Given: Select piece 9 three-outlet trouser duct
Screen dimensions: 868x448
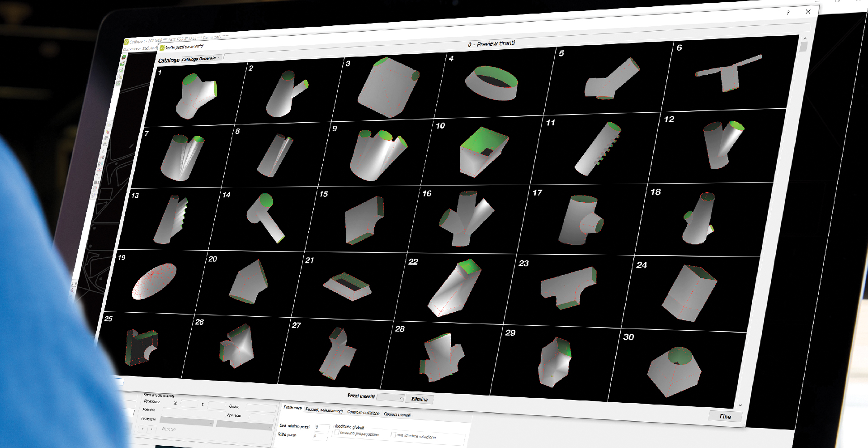Looking at the screenshot, I should point(378,155).
